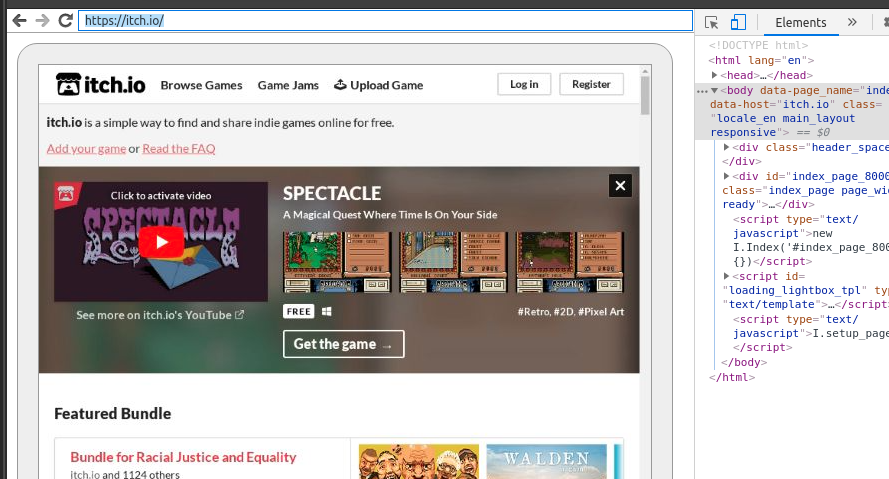Screen dimensions: 889x479
Task: Click the Walden game thumbnail
Action: pyautogui.click(x=547, y=461)
